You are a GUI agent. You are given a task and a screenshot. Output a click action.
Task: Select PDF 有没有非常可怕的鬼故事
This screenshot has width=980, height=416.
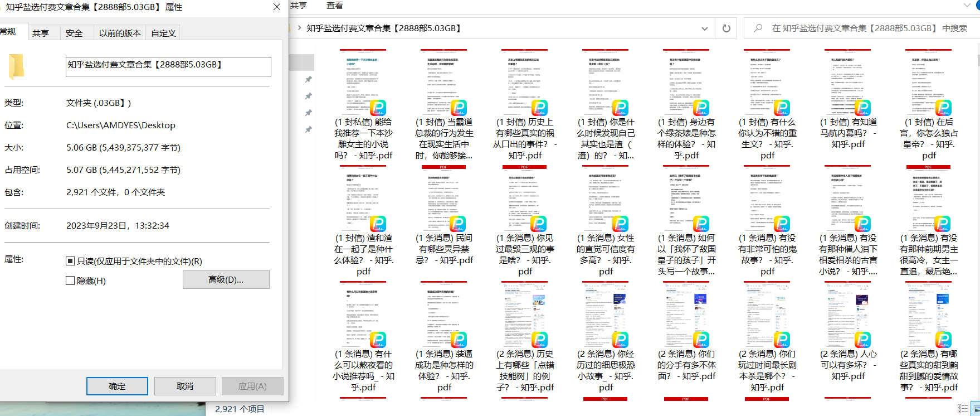(x=767, y=221)
